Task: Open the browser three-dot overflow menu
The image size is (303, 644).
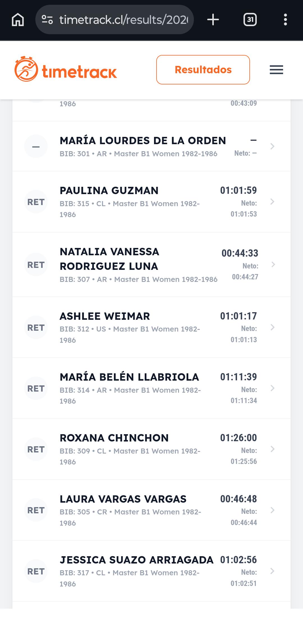Action: point(285,20)
